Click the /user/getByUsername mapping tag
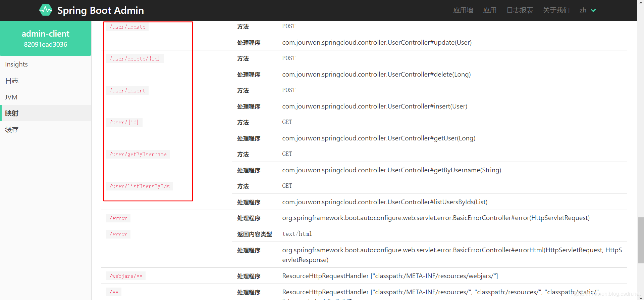The width and height of the screenshot is (644, 300). [x=138, y=155]
